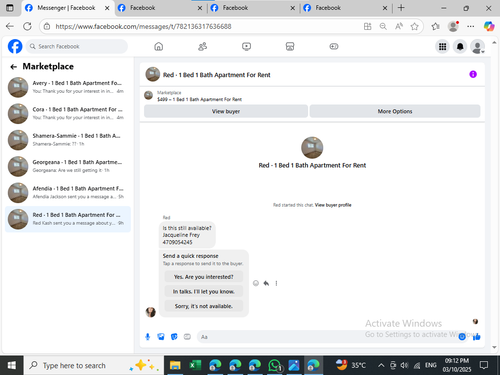Viewport: 500px width, 375px height.
Task: Click the More Options button
Action: [x=395, y=111]
